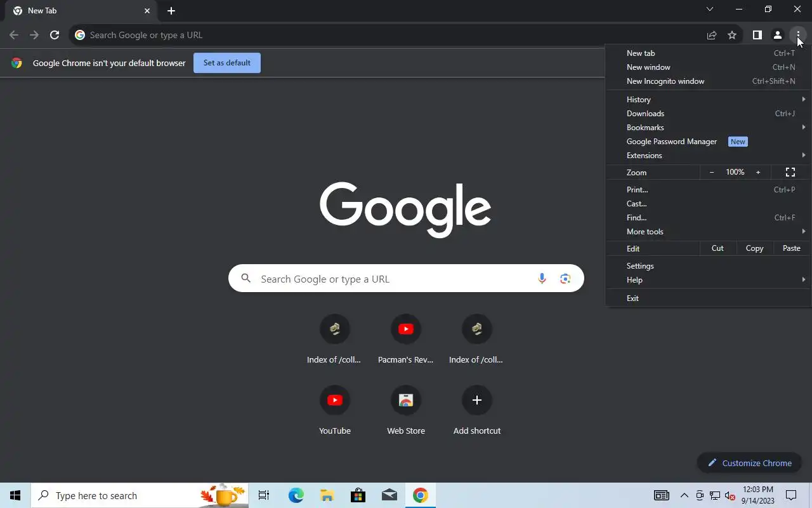
Task: Click the share this page icon
Action: 712,35
